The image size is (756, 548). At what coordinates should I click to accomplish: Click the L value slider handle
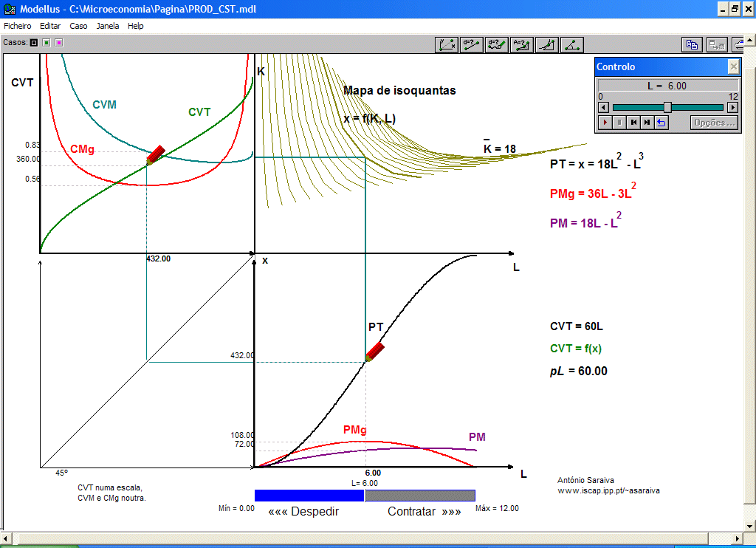667,107
